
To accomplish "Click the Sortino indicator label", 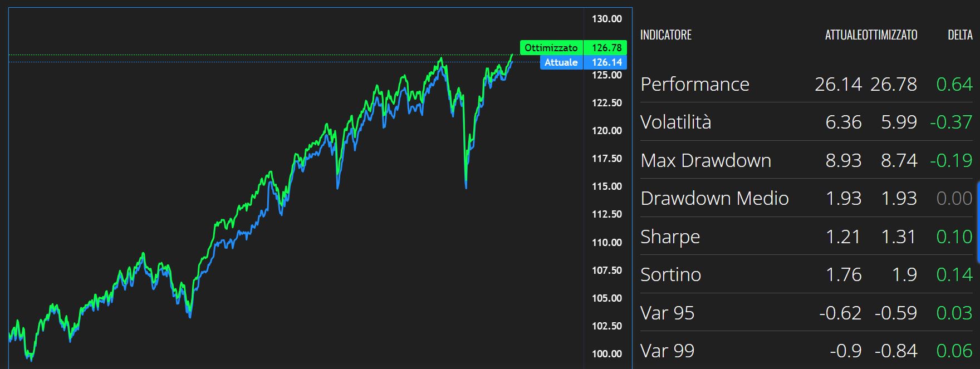I will point(670,274).
